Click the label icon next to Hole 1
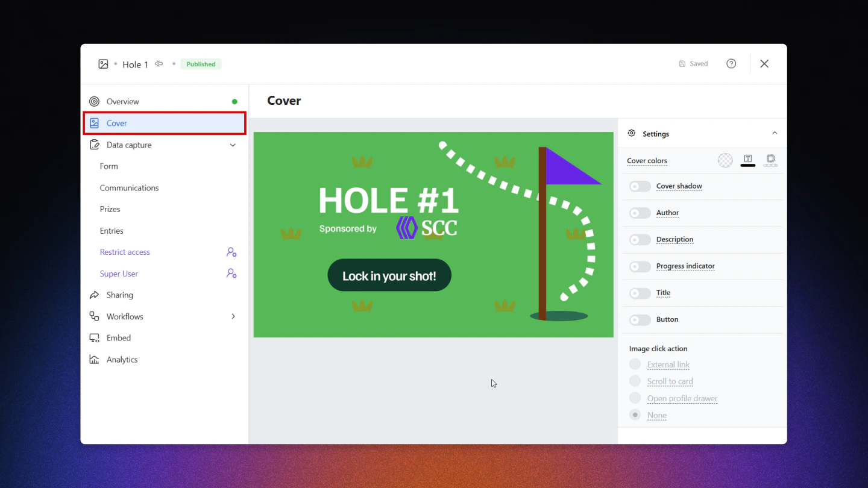Viewport: 868px width, 488px height. pos(159,64)
